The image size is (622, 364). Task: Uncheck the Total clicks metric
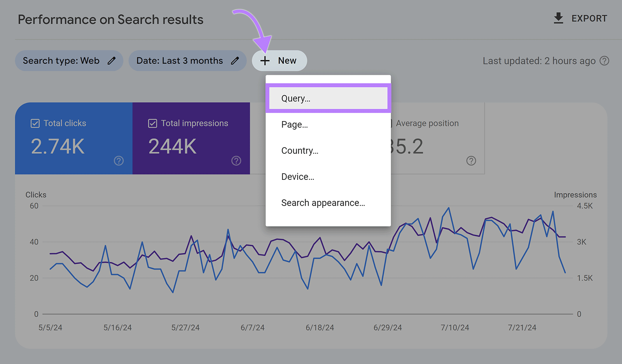point(35,123)
